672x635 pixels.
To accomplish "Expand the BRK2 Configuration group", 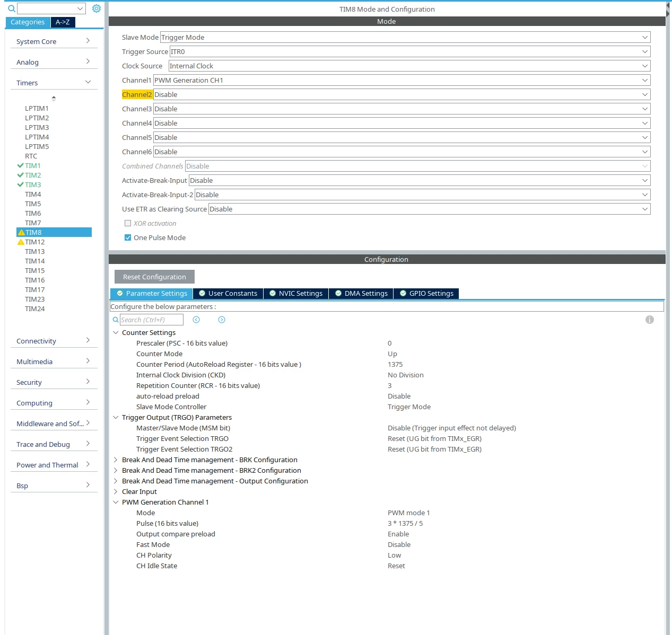I will coord(116,470).
